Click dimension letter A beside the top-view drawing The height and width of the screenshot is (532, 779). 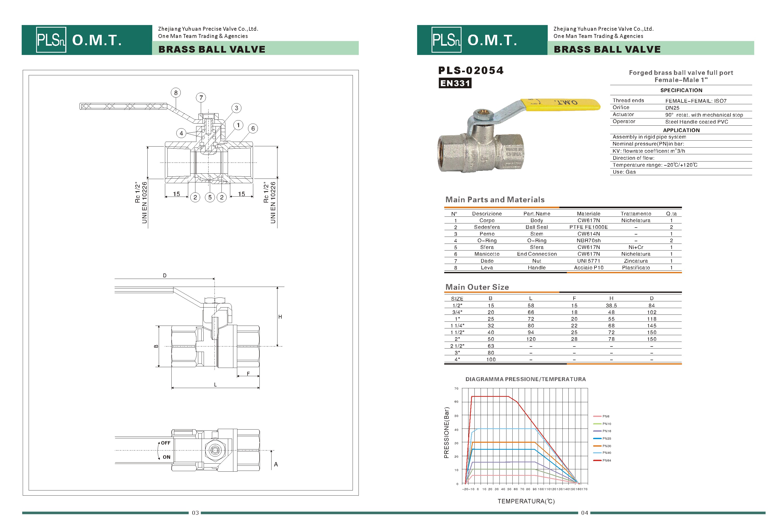click(x=276, y=464)
